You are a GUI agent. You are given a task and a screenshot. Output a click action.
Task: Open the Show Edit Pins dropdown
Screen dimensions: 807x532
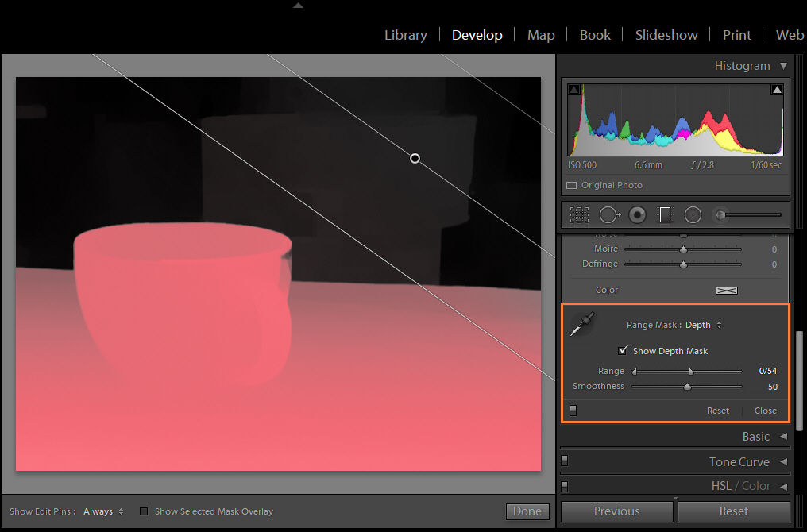click(103, 511)
